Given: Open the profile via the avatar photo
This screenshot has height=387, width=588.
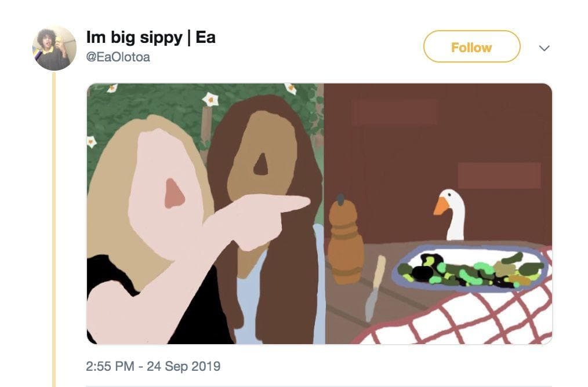Looking at the screenshot, I should point(54,48).
